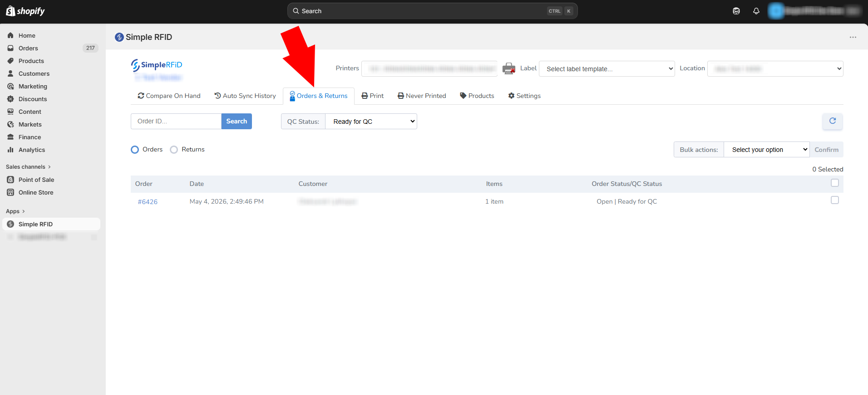Switch to the Products tab
This screenshot has height=395, width=868.
click(x=477, y=96)
